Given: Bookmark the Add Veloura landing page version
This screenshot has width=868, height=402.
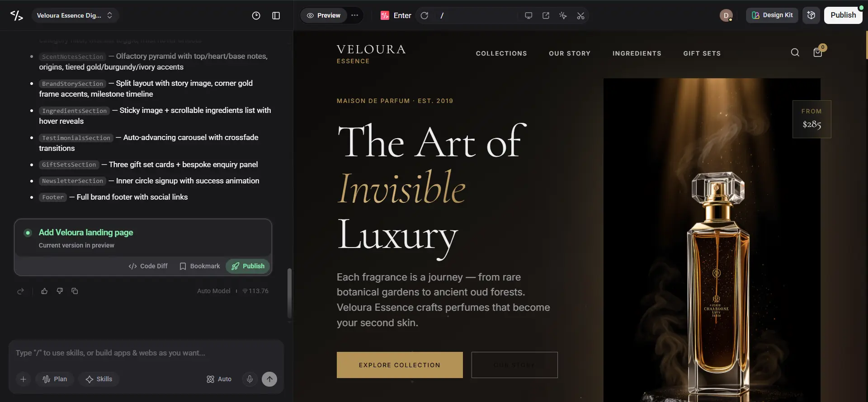Looking at the screenshot, I should pos(199,266).
